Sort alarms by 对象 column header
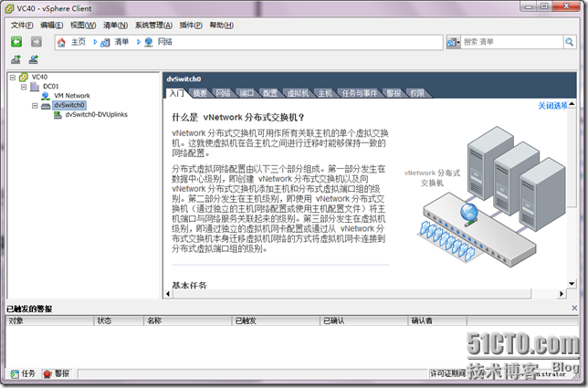The width and height of the screenshot is (588, 388). click(x=49, y=320)
